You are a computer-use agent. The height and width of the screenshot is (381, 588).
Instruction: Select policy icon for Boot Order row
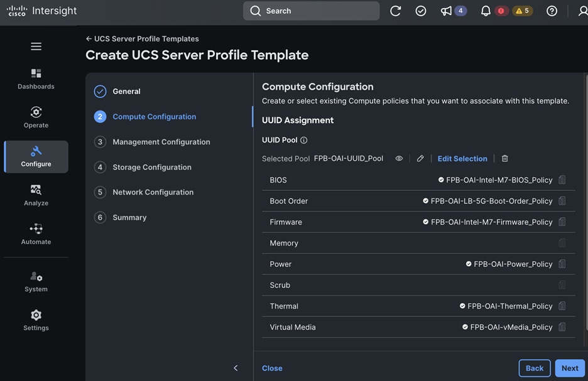coord(562,201)
